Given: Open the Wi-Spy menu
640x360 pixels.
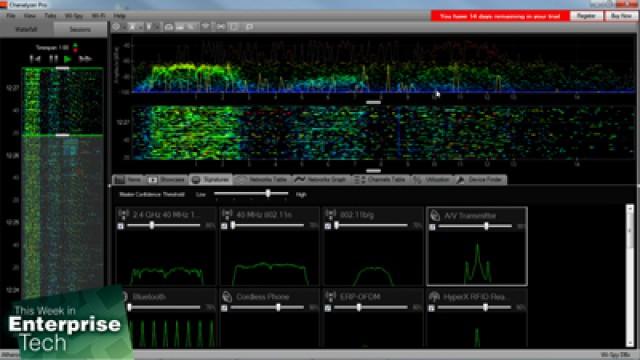Looking at the screenshot, I should point(74,16).
